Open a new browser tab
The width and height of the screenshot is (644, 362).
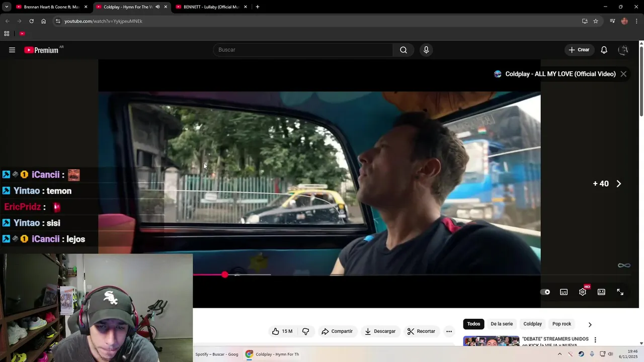257,7
